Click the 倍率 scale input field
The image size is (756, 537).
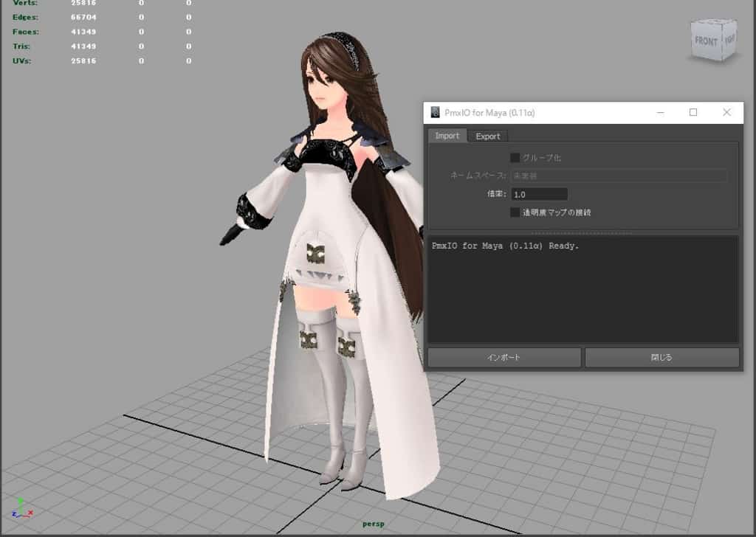point(539,195)
